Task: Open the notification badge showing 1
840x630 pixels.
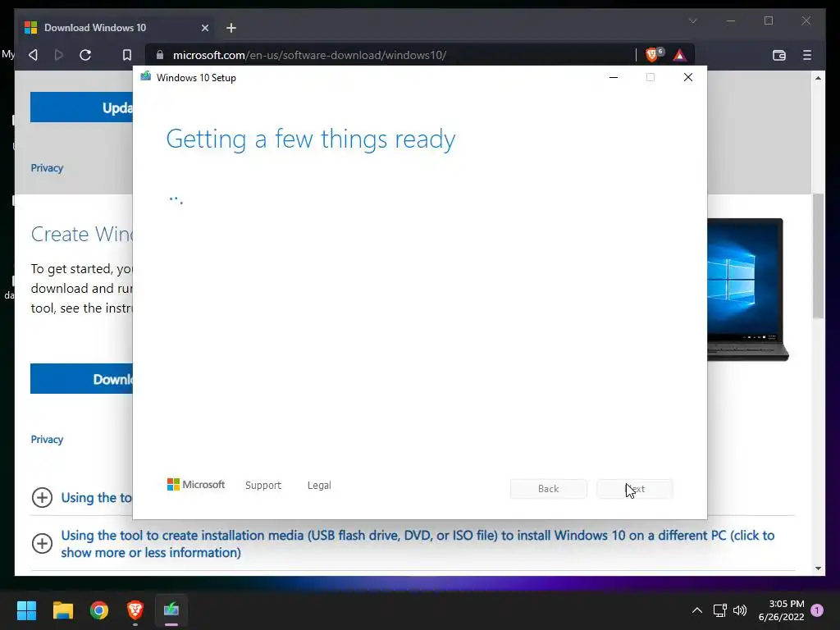Action: coord(818,610)
